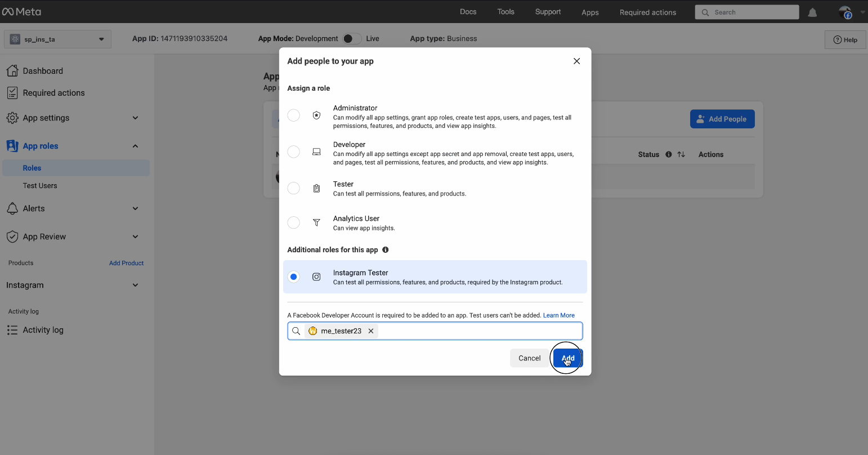Click the notifications bell in the top bar
The image size is (868, 455).
tap(812, 11)
